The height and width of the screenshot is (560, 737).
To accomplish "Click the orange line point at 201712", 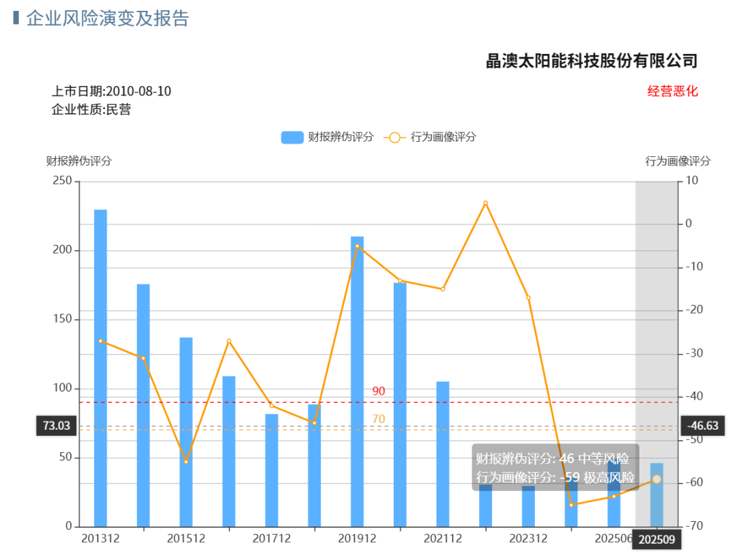I will (x=272, y=406).
